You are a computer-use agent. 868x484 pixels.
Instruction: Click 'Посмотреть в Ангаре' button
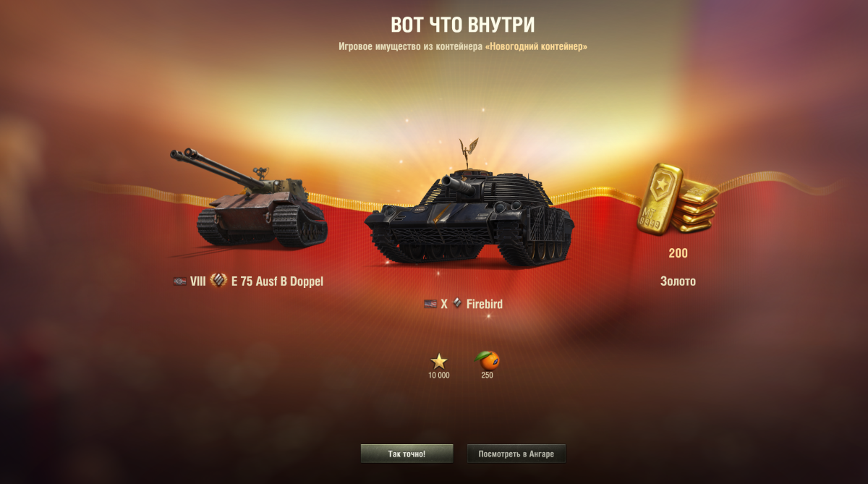click(516, 454)
